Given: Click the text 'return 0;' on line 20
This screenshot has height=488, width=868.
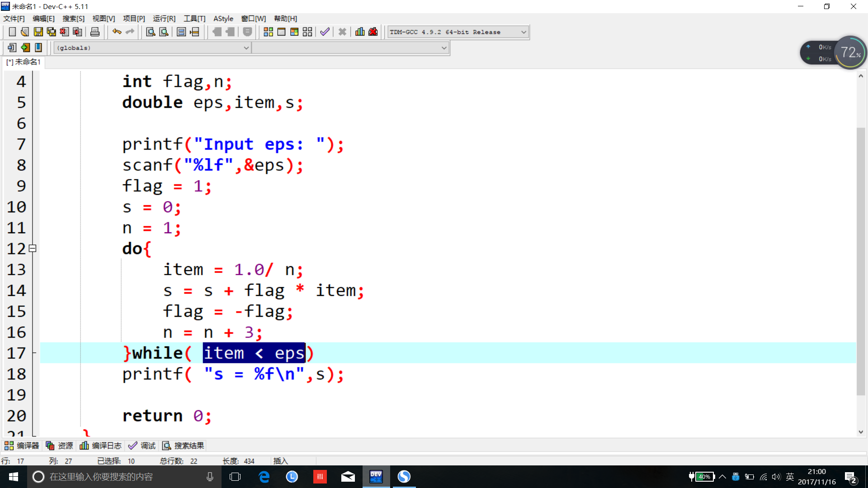Looking at the screenshot, I should (167, 416).
